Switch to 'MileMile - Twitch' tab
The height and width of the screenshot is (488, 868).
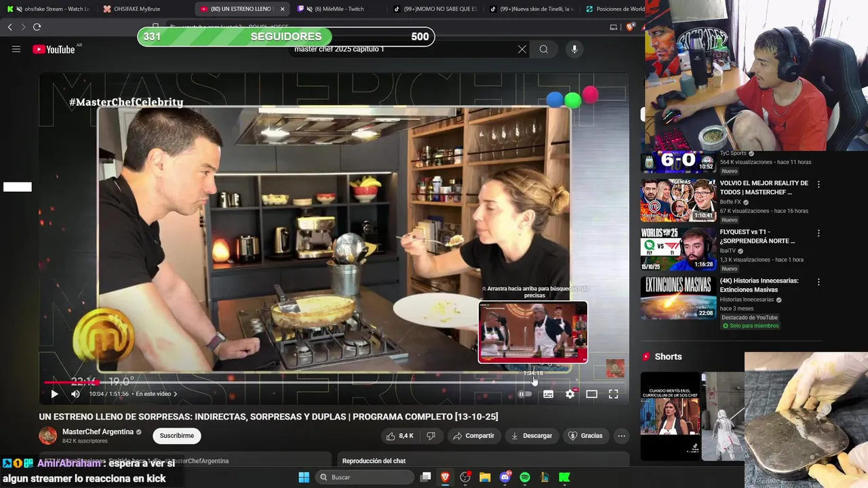pos(338,9)
